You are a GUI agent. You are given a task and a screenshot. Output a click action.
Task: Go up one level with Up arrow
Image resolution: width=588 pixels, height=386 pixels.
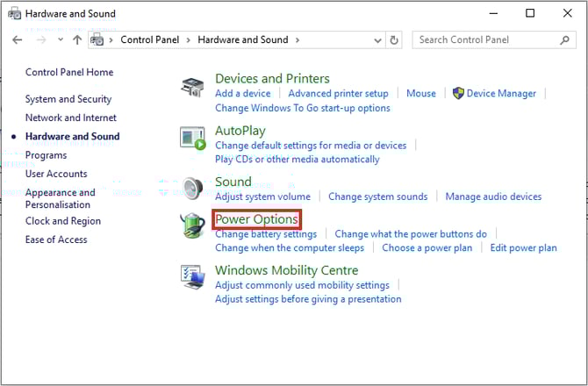pos(77,40)
